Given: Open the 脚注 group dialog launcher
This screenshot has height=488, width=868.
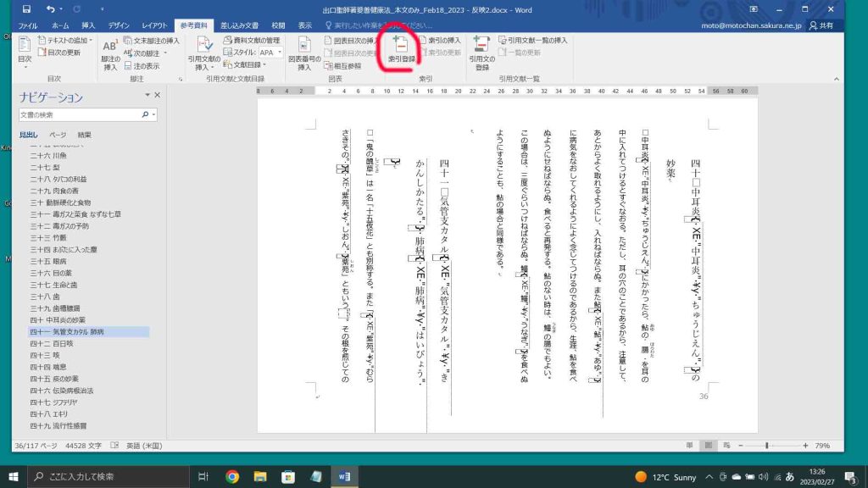Looking at the screenshot, I should coord(181,79).
